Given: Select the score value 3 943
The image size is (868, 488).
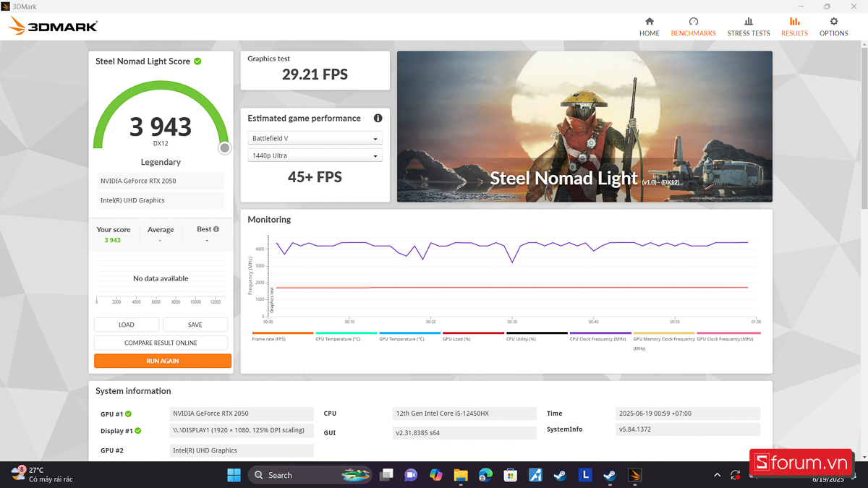Looking at the screenshot, I should (161, 127).
